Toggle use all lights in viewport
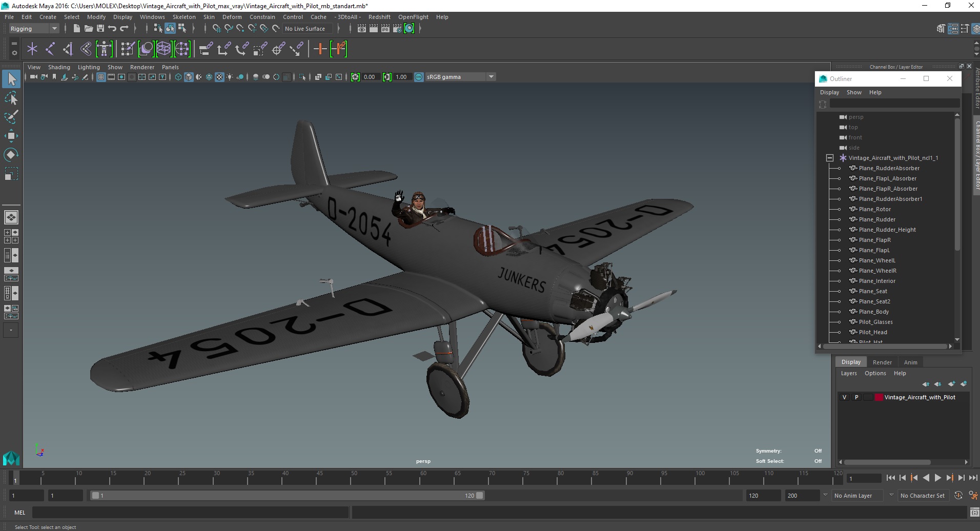 pyautogui.click(x=230, y=77)
